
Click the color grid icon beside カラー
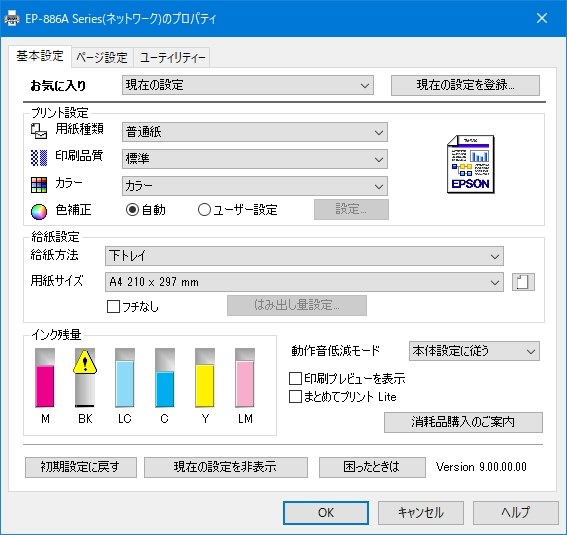click(39, 185)
